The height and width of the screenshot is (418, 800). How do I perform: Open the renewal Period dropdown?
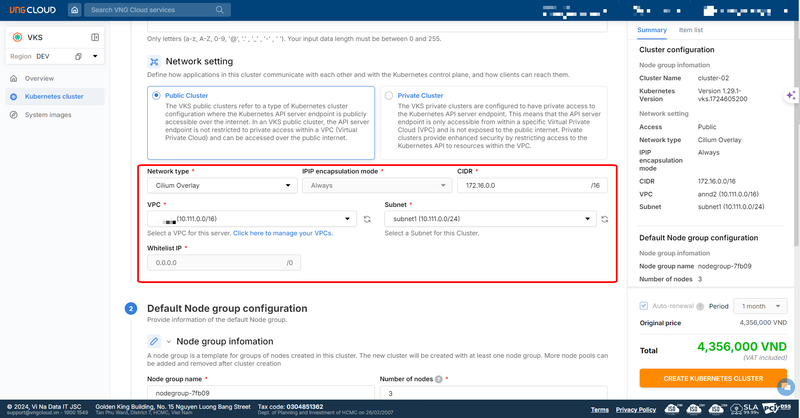pyautogui.click(x=759, y=305)
